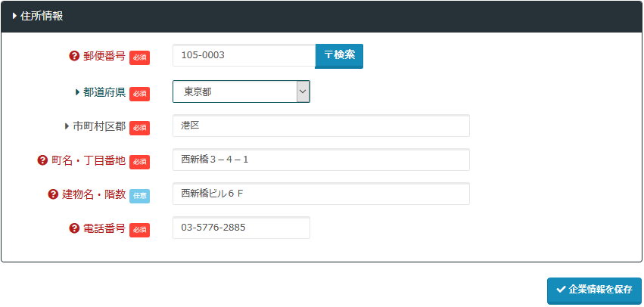
Task: Click the 市町村区郡 field containing 港区
Action: coord(321,126)
